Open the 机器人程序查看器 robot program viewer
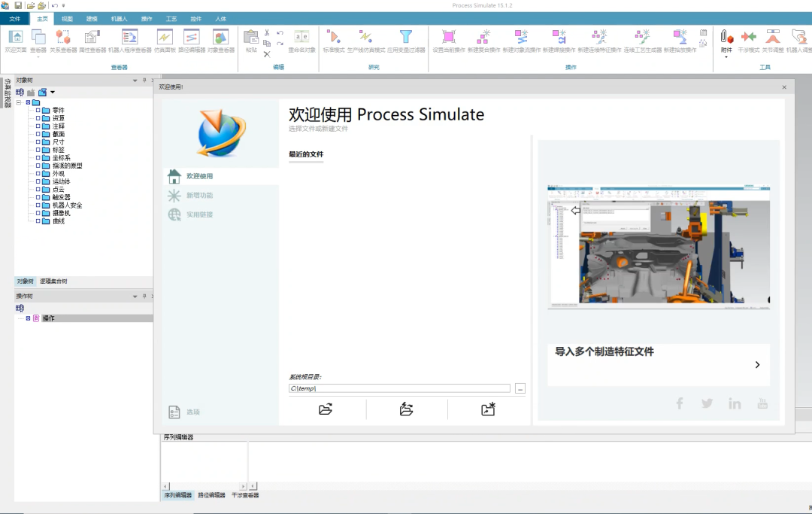 click(x=129, y=41)
